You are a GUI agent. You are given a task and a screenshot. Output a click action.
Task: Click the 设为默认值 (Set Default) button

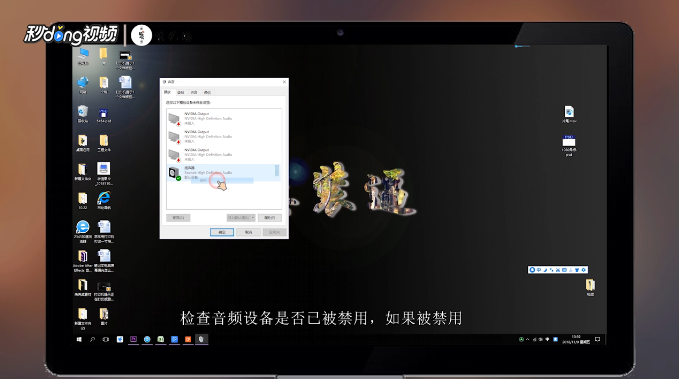pos(239,217)
